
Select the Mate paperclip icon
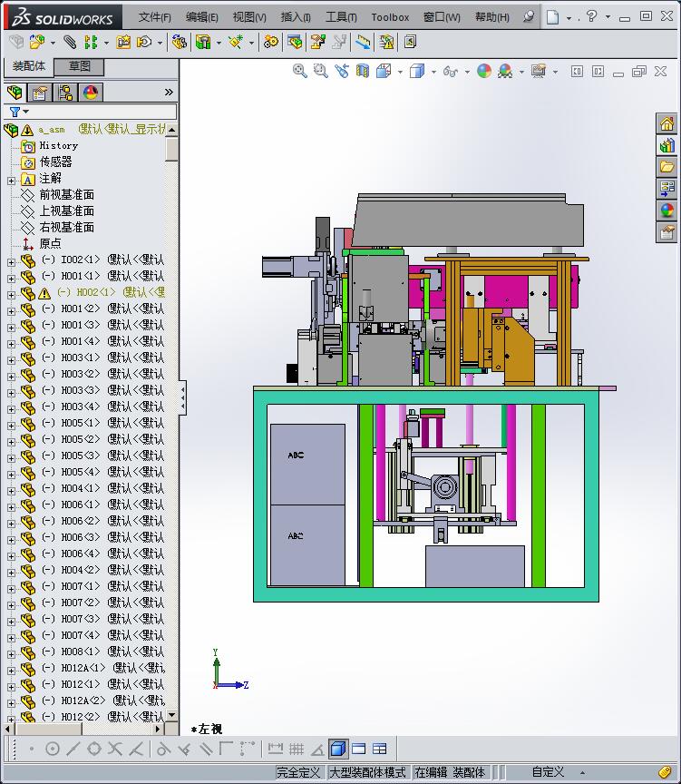click(70, 42)
